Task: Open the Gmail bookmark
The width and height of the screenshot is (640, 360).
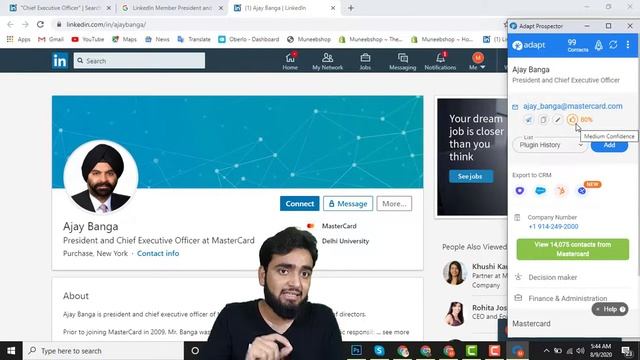Action: click(x=51, y=39)
